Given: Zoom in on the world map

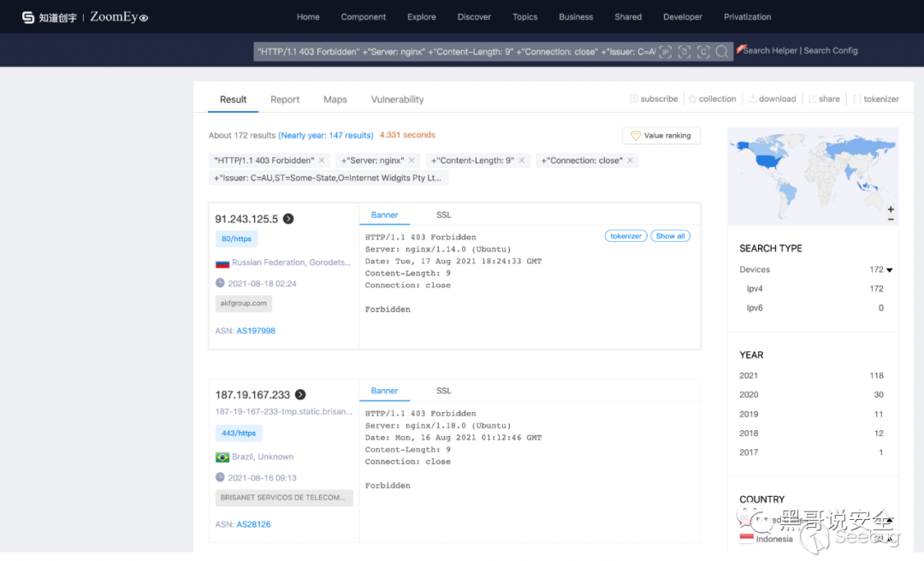Looking at the screenshot, I should click(x=891, y=210).
